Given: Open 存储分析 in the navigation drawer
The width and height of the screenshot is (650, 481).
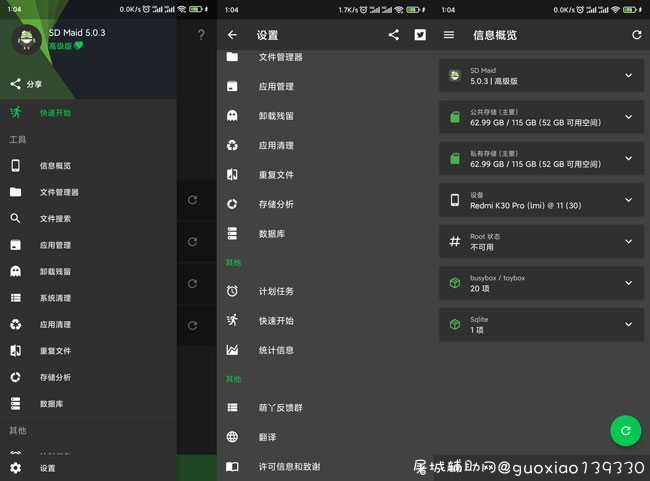Looking at the screenshot, I should (x=88, y=377).
